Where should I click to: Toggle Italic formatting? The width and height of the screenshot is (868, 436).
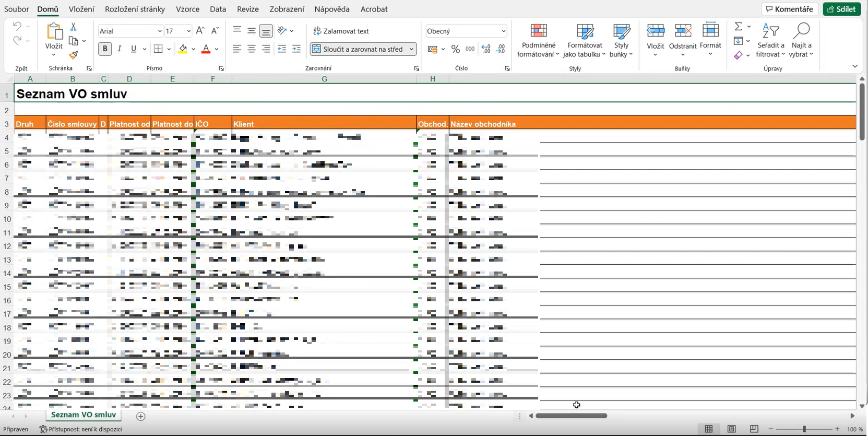point(120,49)
